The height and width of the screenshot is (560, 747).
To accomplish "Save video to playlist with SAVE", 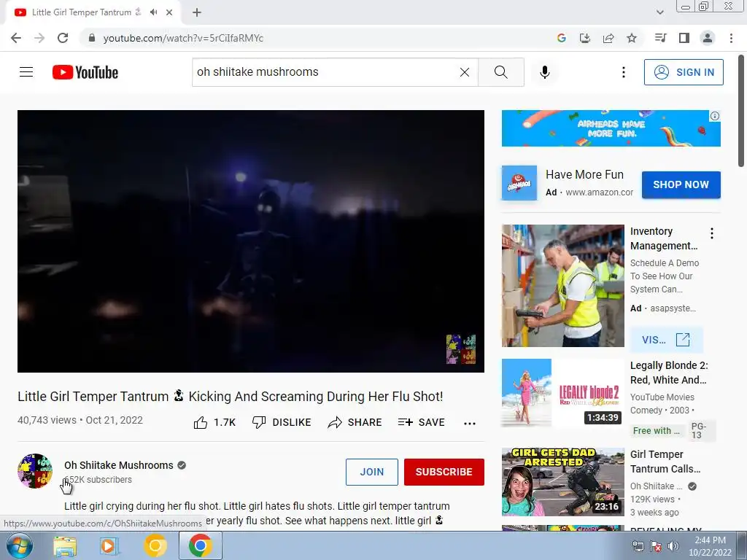I will [x=421, y=422].
